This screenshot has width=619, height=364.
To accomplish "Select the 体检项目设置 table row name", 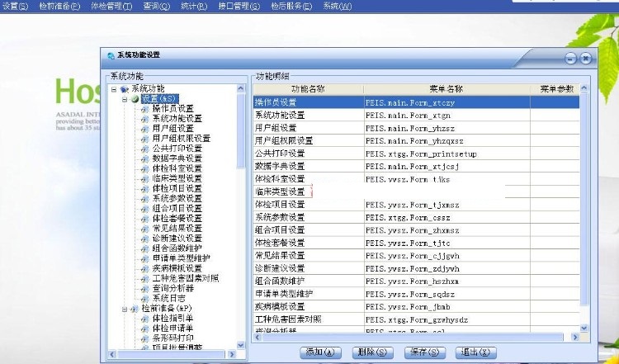I will point(280,205).
